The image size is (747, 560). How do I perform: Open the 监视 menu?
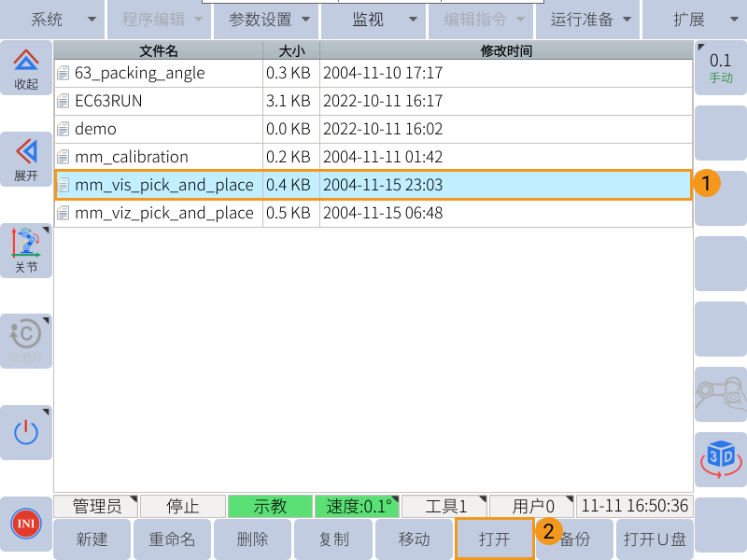coord(373,20)
